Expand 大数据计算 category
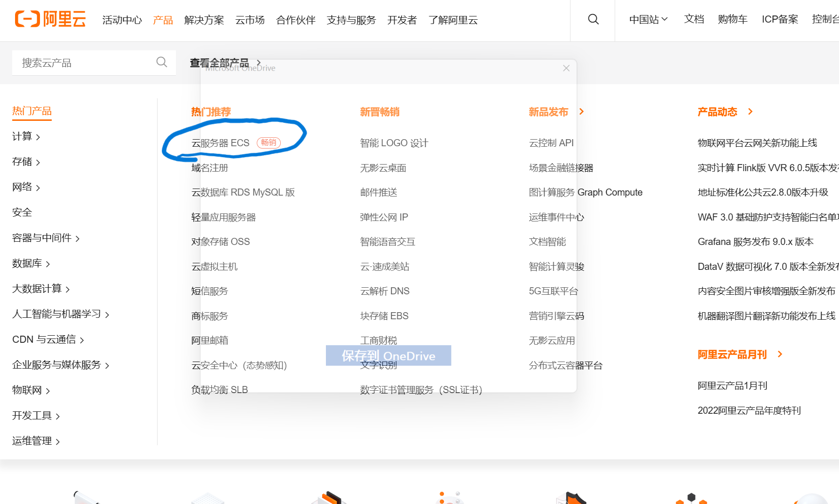This screenshot has width=839, height=504. pos(41,289)
